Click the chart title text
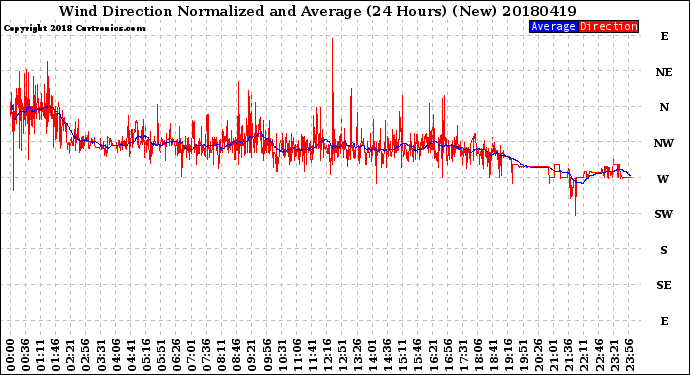The height and width of the screenshot is (375, 690). [318, 11]
